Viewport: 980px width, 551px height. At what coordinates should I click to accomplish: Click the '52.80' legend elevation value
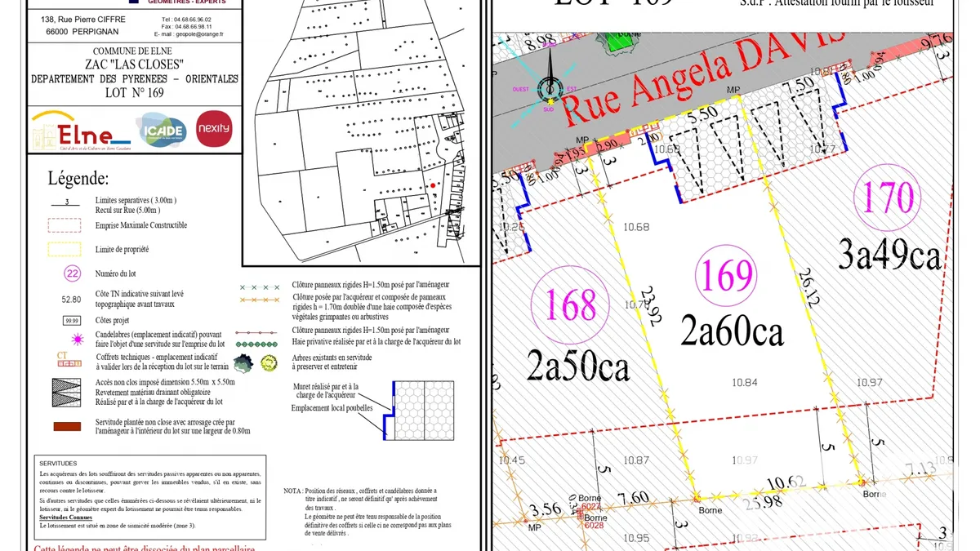click(x=72, y=299)
